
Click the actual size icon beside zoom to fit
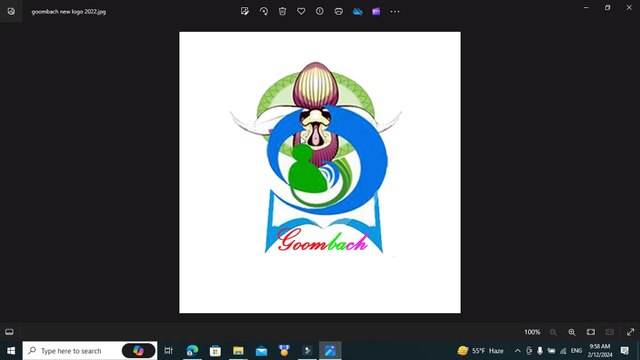coord(609,332)
